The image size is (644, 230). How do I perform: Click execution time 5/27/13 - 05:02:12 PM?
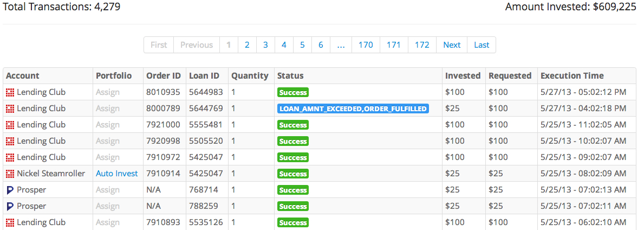click(x=583, y=92)
